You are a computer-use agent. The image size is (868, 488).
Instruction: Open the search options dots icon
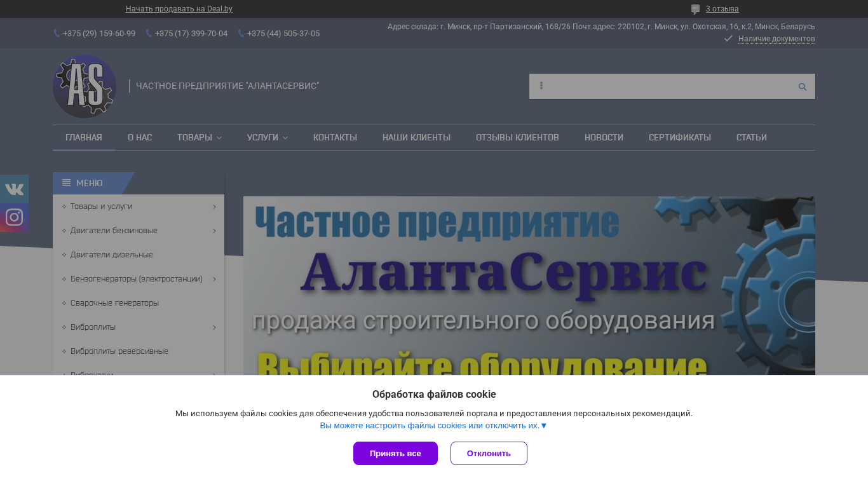541,86
